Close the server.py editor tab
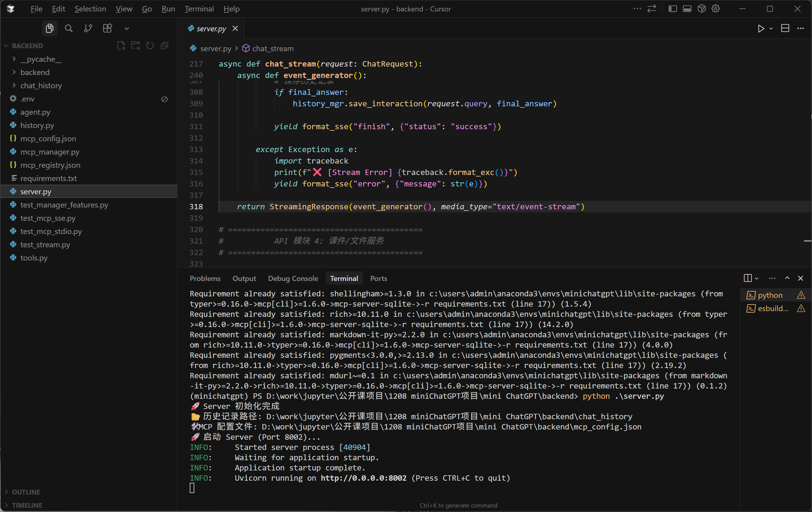The width and height of the screenshot is (812, 512). coord(235,29)
